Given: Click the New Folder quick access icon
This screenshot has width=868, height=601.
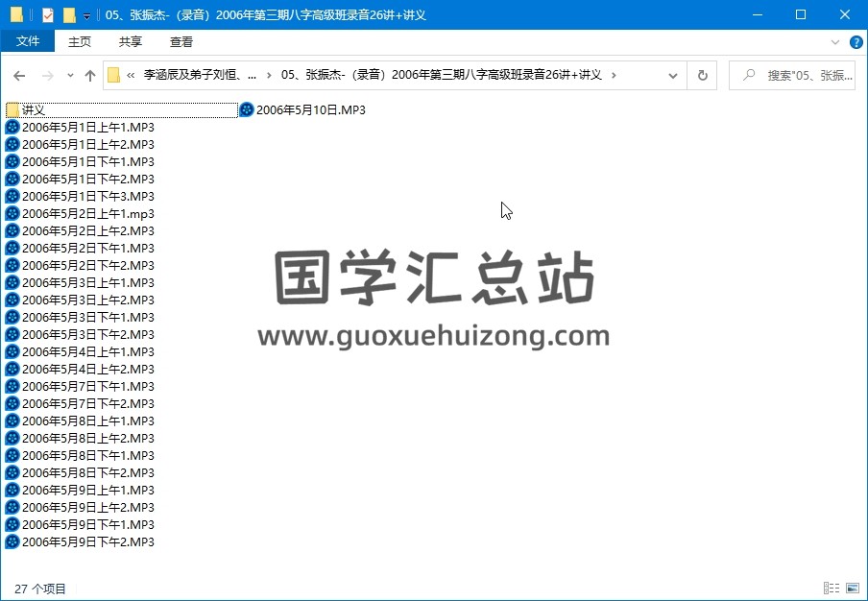Looking at the screenshot, I should [69, 15].
